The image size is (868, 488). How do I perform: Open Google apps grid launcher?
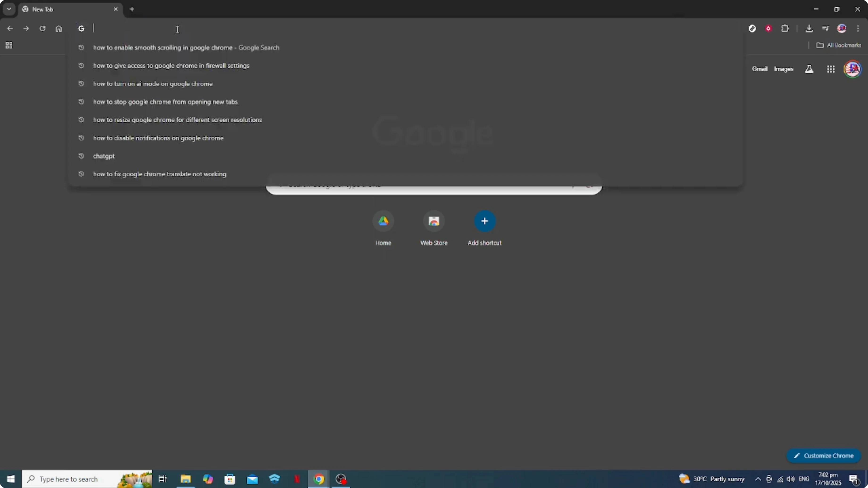tap(831, 69)
